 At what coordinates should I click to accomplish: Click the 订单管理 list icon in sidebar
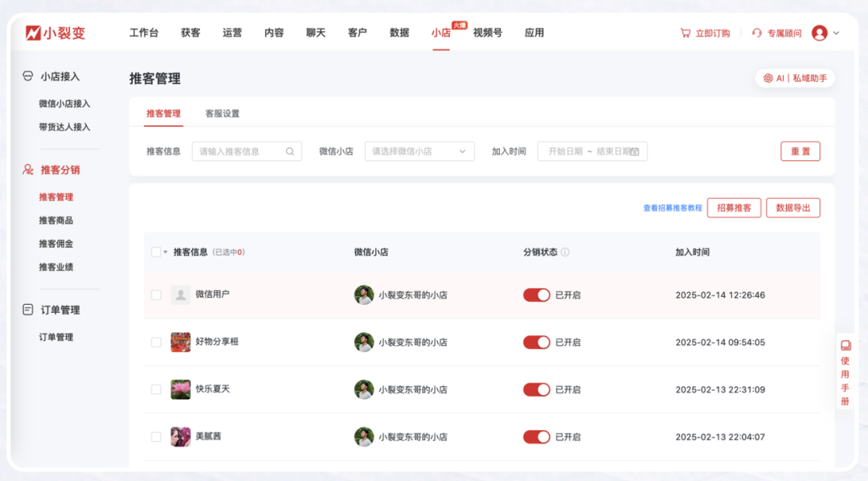[27, 309]
